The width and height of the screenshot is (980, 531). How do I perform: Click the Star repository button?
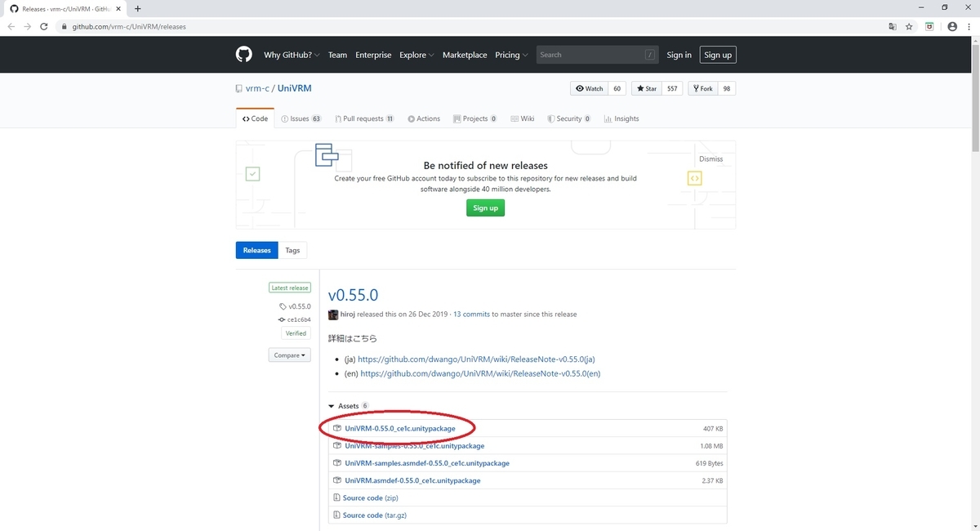coord(648,88)
